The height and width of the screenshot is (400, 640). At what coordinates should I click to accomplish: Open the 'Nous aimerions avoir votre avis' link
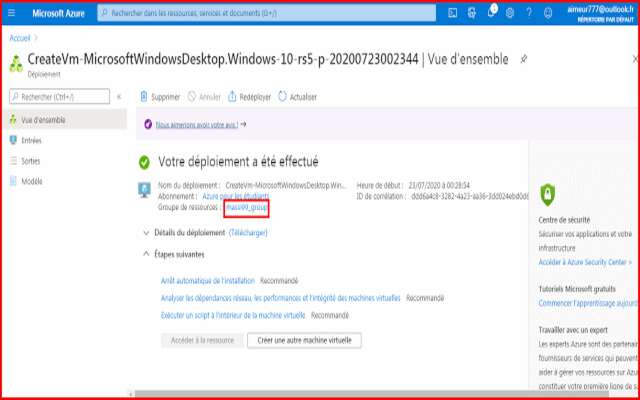197,124
